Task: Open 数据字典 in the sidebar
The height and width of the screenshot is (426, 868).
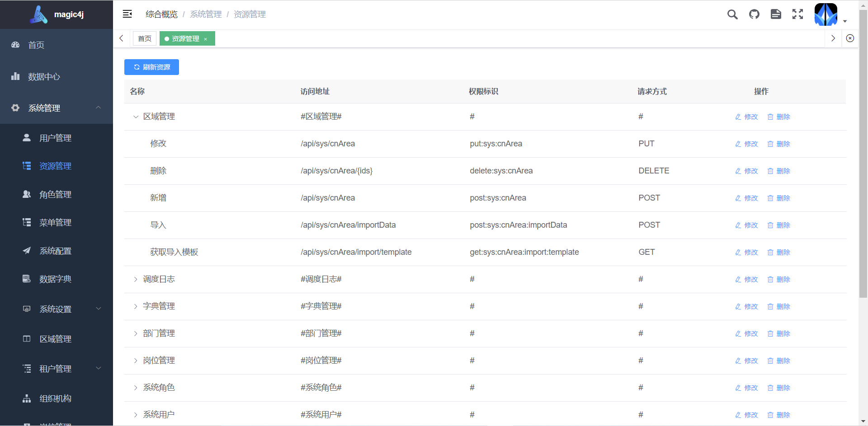Action: click(57, 279)
